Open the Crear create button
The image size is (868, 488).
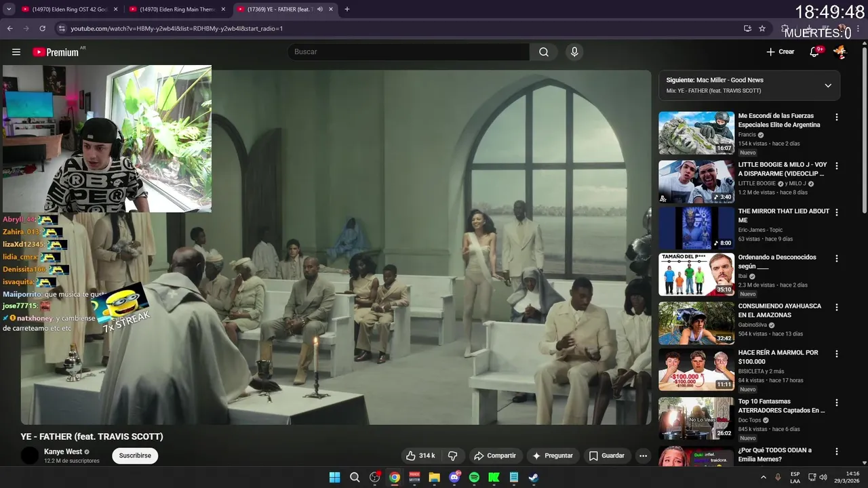[781, 52]
